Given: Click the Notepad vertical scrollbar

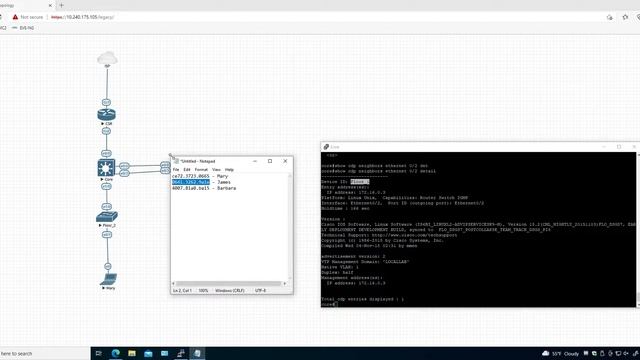Looking at the screenshot, I should 290,227.
